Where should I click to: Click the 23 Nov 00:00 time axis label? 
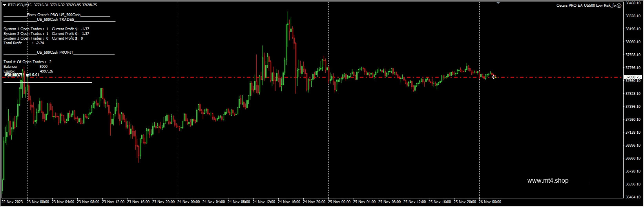[x=38, y=202]
